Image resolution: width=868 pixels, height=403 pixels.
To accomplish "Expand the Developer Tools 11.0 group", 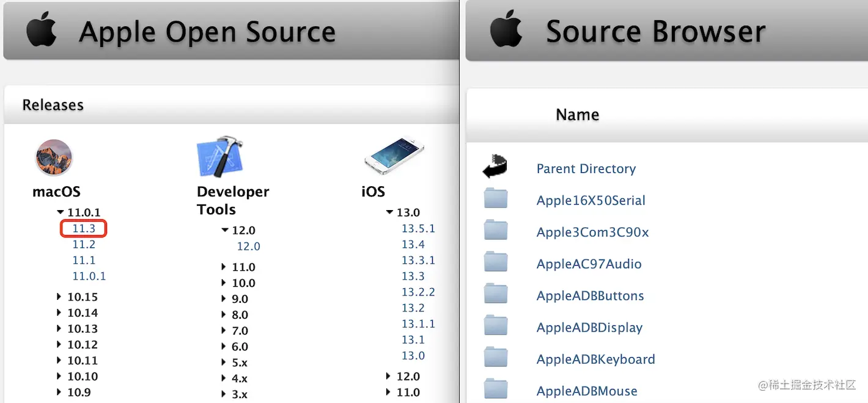I will 224,267.
